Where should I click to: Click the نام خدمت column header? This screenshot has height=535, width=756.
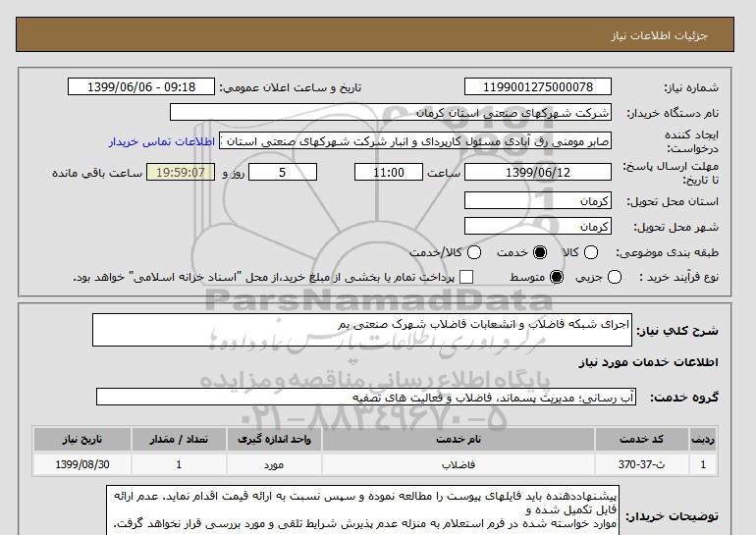pyautogui.click(x=459, y=439)
